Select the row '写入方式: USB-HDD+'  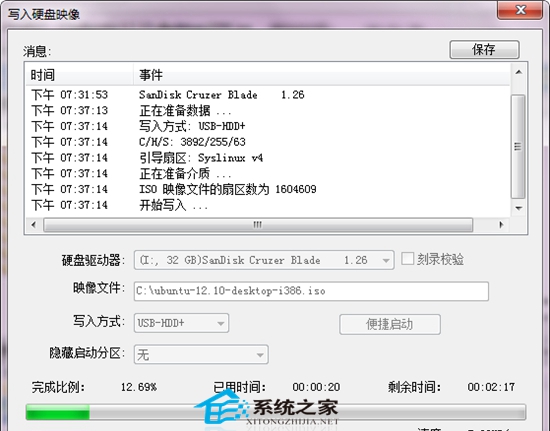(x=268, y=126)
